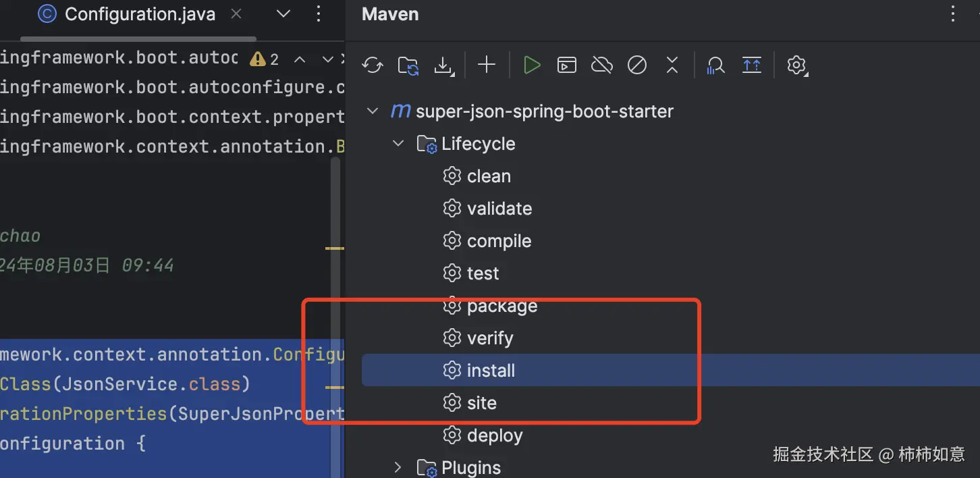Select the package lifecycle goal
Screen dimensions: 980x478
pos(502,305)
